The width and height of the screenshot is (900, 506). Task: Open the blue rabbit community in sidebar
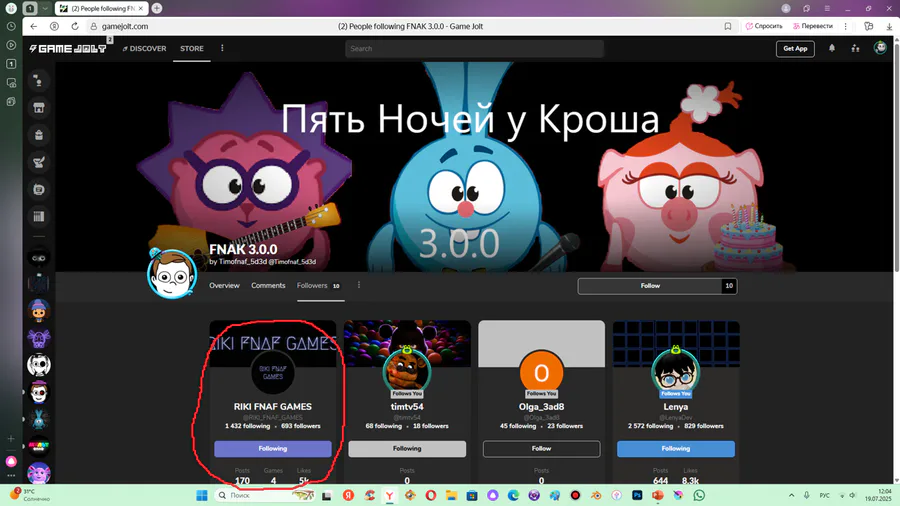39,419
